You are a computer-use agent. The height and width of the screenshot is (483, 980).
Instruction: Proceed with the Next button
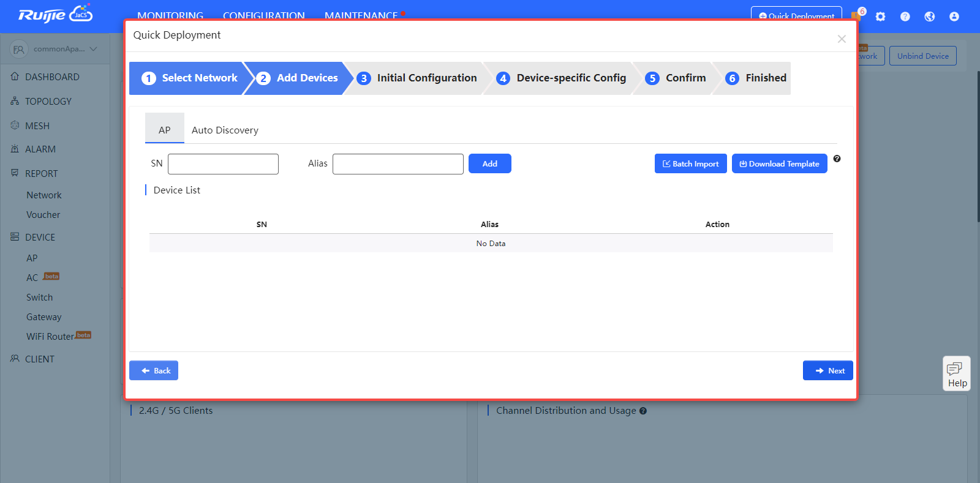[827, 370]
